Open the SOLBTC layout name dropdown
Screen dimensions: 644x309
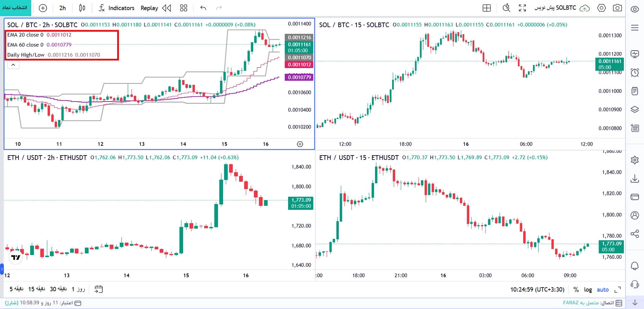pyautogui.click(x=555, y=8)
